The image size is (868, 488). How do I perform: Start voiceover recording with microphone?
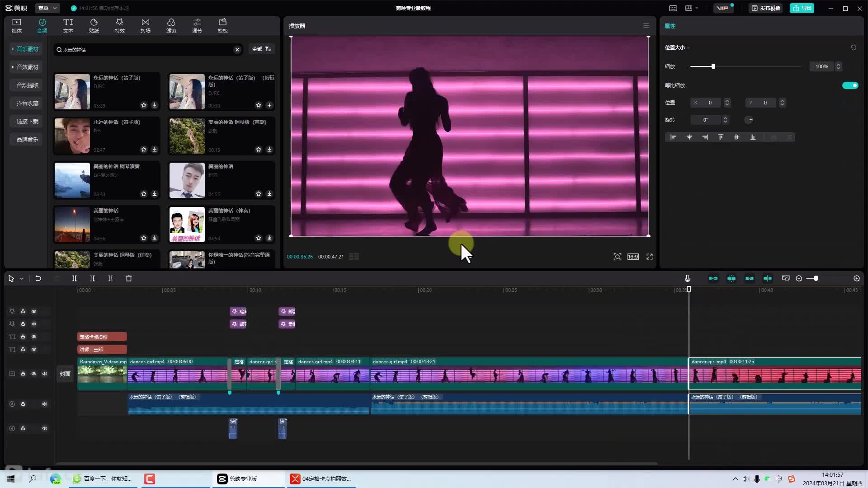[687, 278]
